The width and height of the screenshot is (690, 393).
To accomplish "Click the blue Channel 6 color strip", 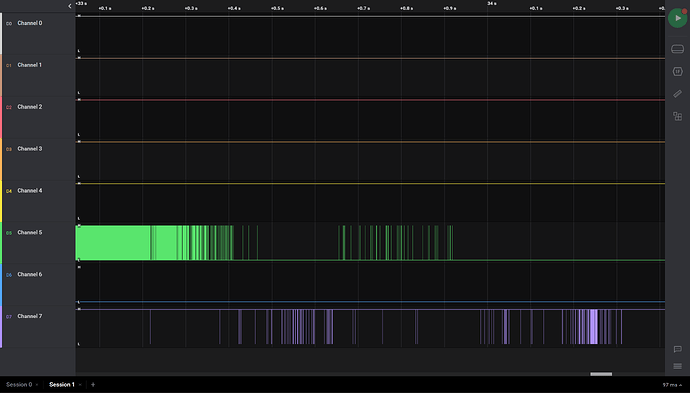I will point(1,285).
